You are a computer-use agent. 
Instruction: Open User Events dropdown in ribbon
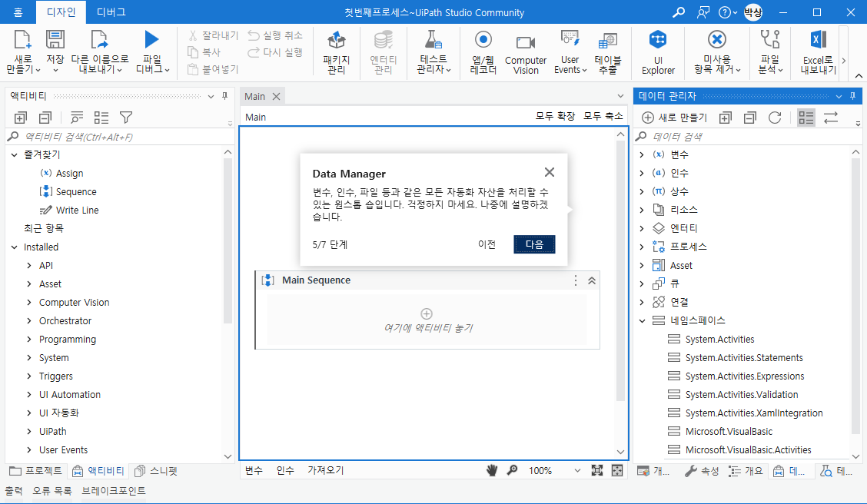570,65
